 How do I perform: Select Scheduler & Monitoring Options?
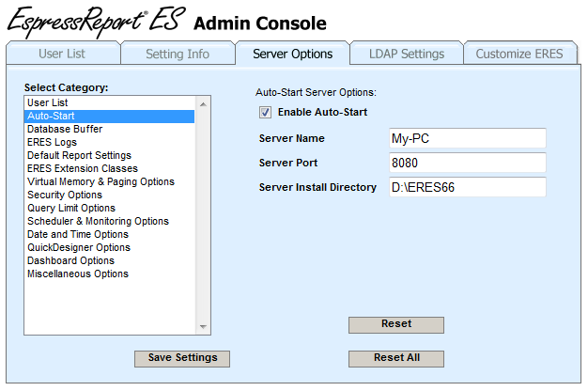(x=110, y=221)
